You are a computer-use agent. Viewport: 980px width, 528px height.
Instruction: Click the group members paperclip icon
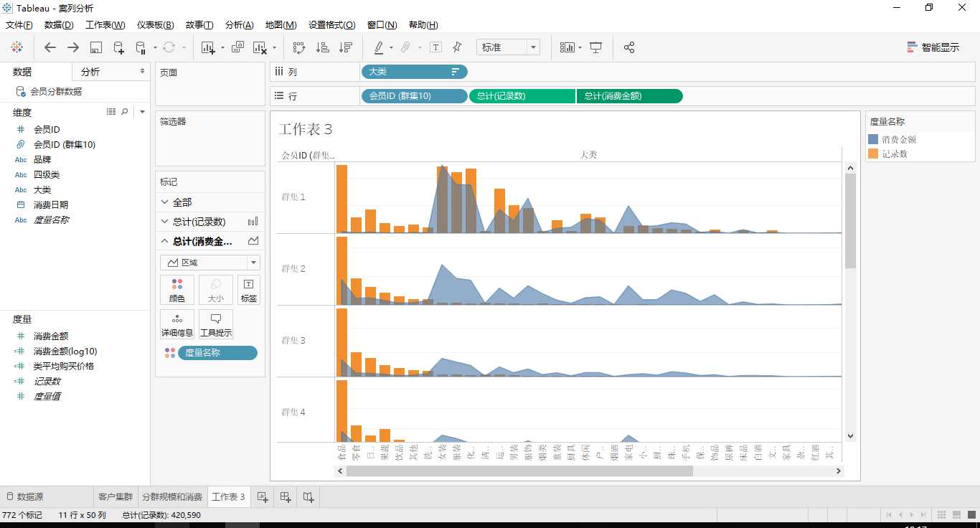pos(405,47)
